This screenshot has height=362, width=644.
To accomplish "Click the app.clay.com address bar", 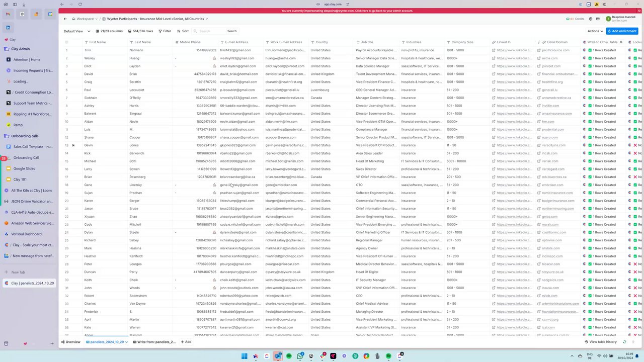I will 333,4.
